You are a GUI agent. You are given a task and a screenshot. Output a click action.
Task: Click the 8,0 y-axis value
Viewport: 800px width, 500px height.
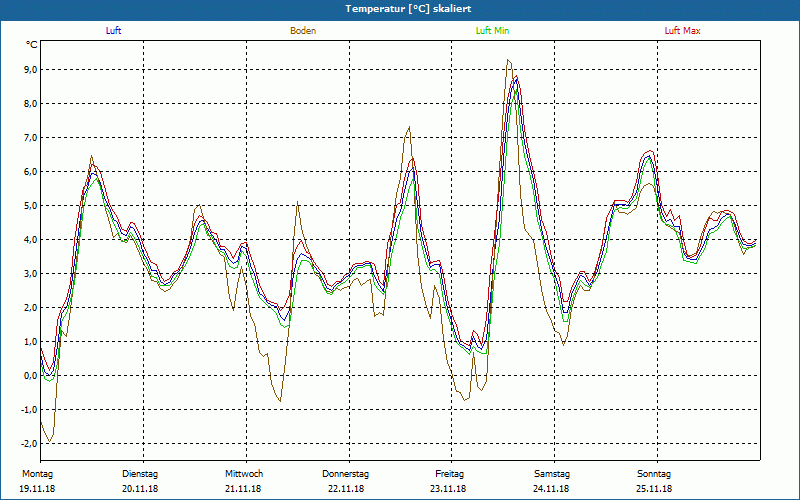pos(31,104)
